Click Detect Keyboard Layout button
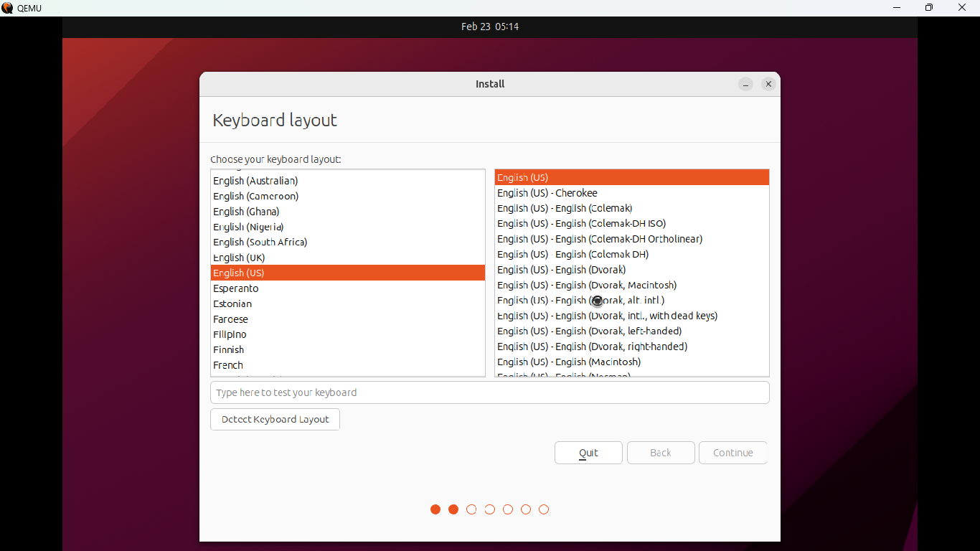The image size is (980, 551). coord(275,419)
